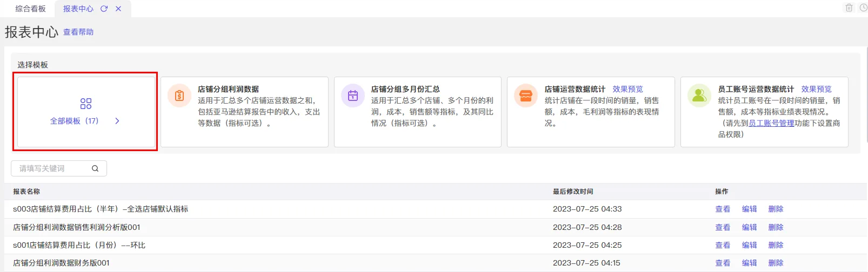Open the 查看帮助 link

(78, 32)
